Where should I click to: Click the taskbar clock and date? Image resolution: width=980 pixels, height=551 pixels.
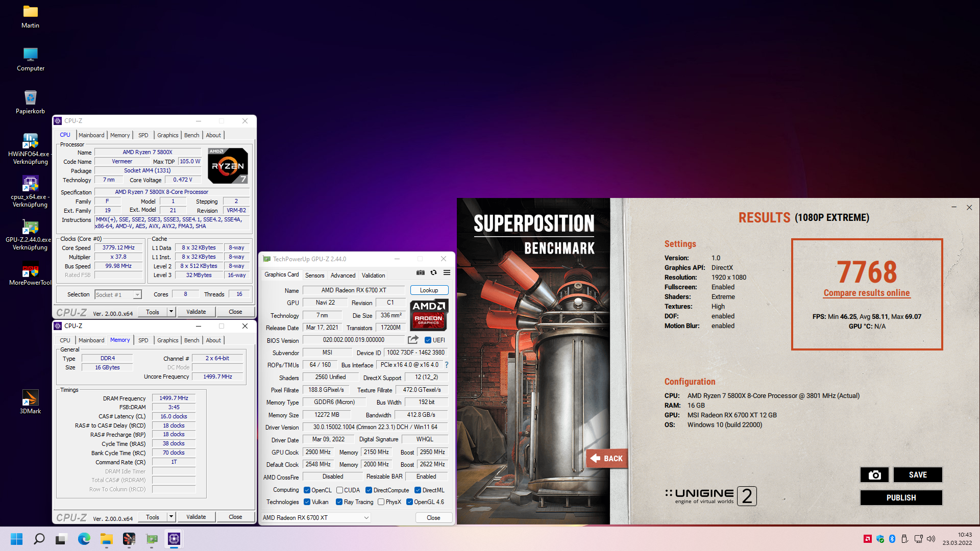(x=958, y=539)
